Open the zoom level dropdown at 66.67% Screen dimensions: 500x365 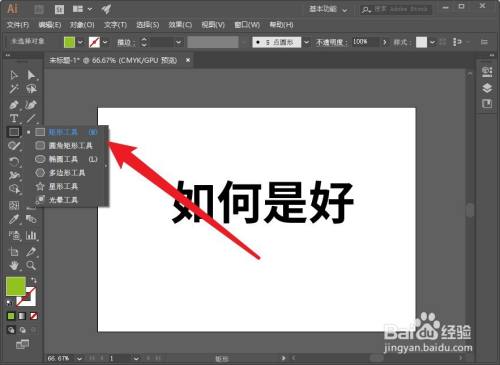point(79,359)
